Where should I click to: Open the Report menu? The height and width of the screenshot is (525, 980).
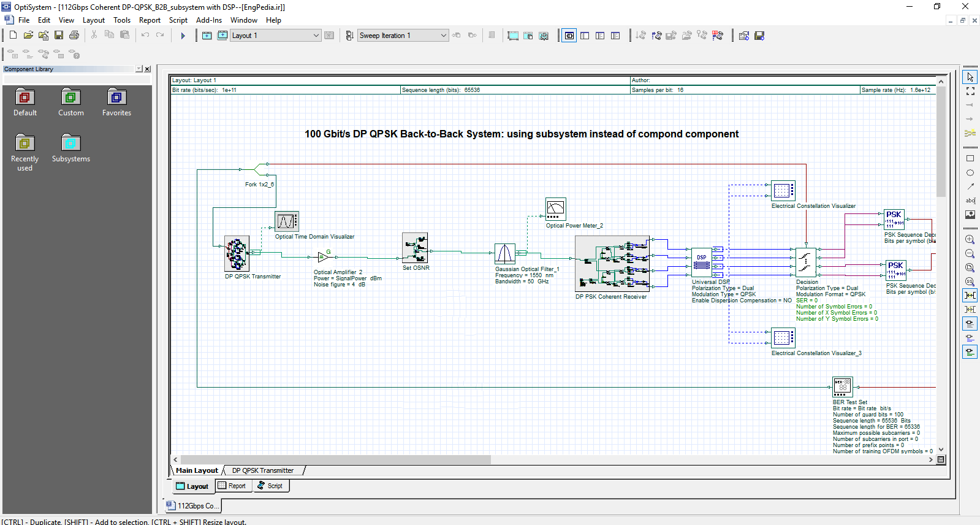click(150, 20)
